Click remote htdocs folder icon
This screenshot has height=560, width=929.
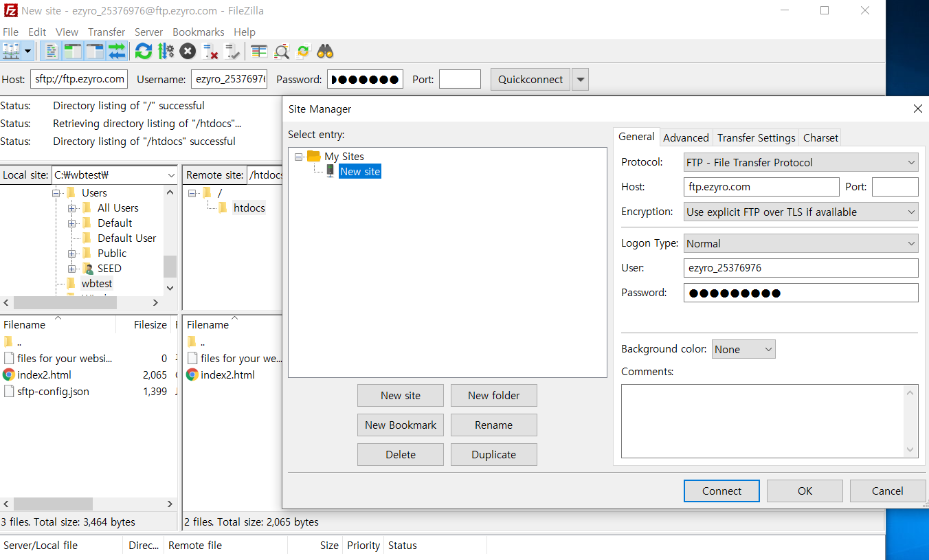click(x=223, y=208)
